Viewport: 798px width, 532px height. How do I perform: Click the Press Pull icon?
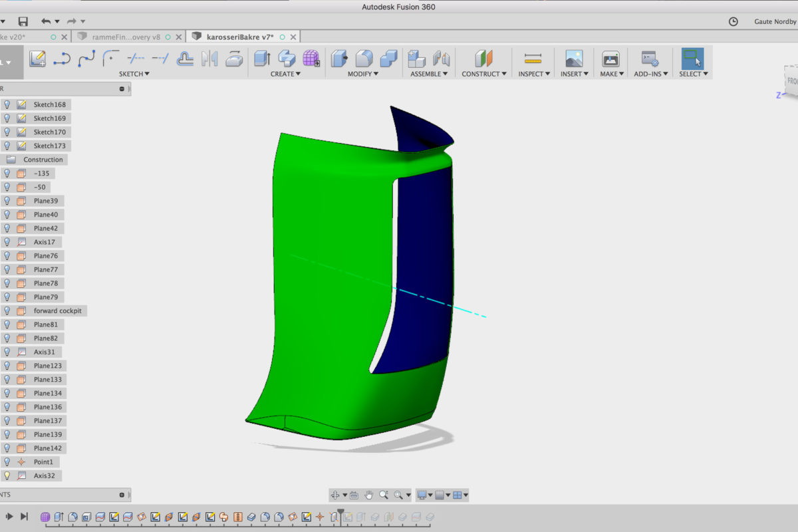click(339, 59)
